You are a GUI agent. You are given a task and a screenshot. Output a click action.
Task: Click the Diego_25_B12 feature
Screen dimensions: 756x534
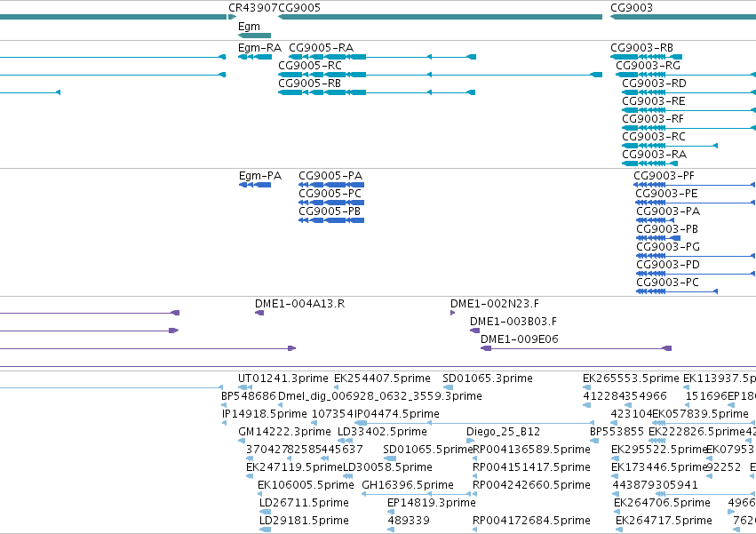(471, 441)
